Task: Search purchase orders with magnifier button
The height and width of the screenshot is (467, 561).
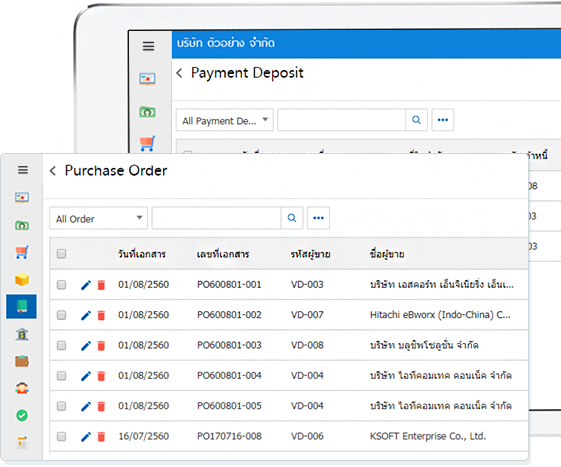Action: point(292,218)
